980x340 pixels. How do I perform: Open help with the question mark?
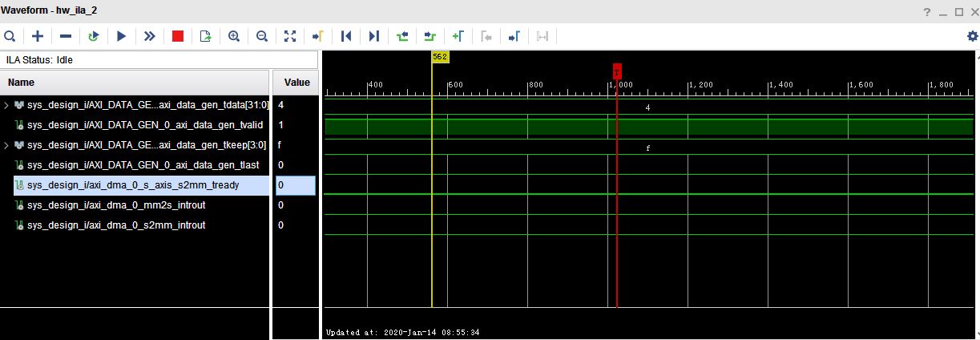926,10
